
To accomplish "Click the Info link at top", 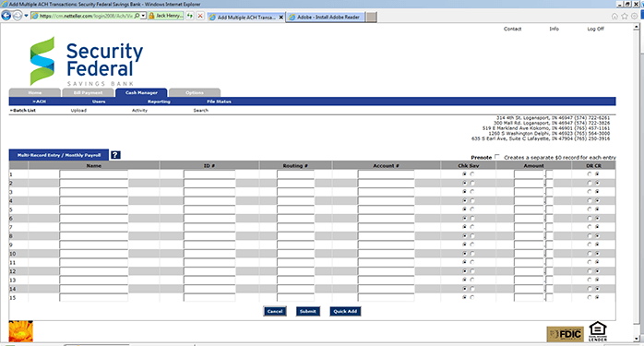I will pyautogui.click(x=555, y=29).
